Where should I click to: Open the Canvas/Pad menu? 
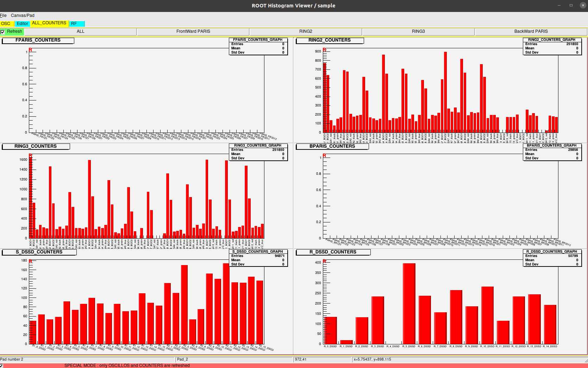pos(23,16)
